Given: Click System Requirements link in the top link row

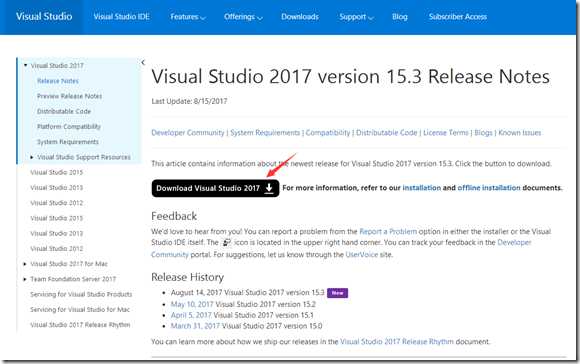Looking at the screenshot, I should tap(265, 132).
